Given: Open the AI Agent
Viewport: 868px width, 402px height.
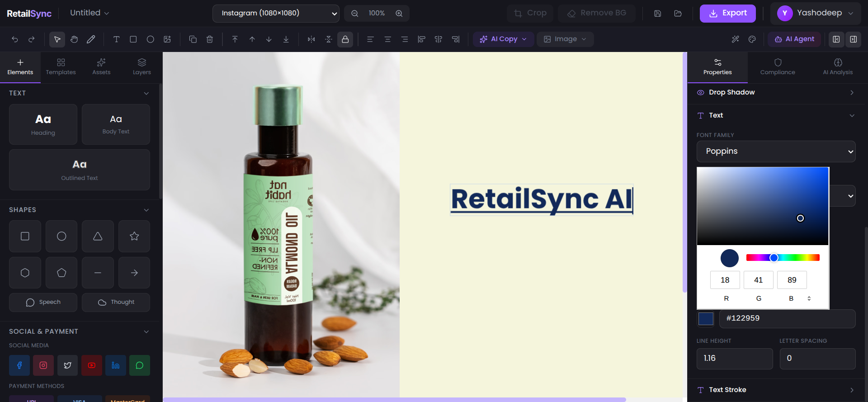Looking at the screenshot, I should [794, 39].
